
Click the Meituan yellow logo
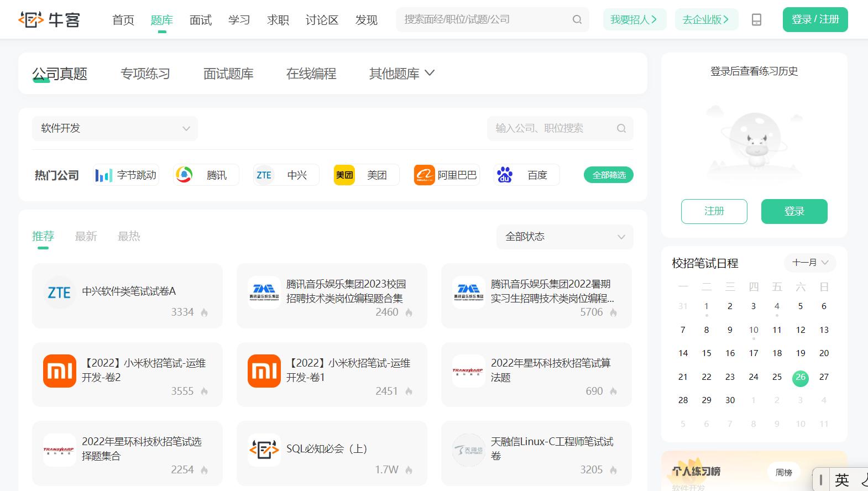(344, 175)
